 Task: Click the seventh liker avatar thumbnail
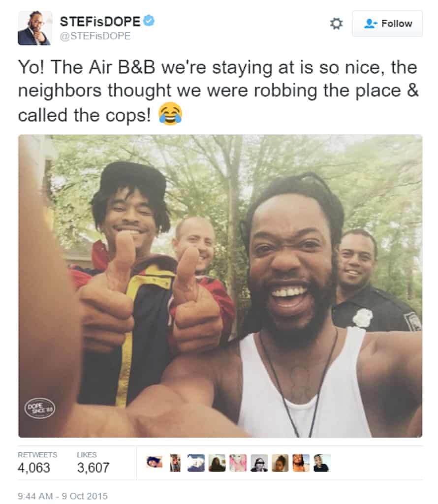[280, 463]
